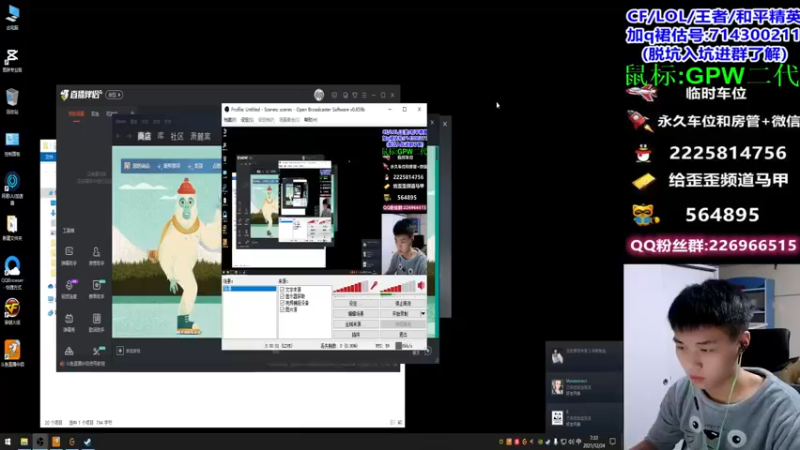Select the first orange tab in 直播伴侣

click(x=76, y=114)
